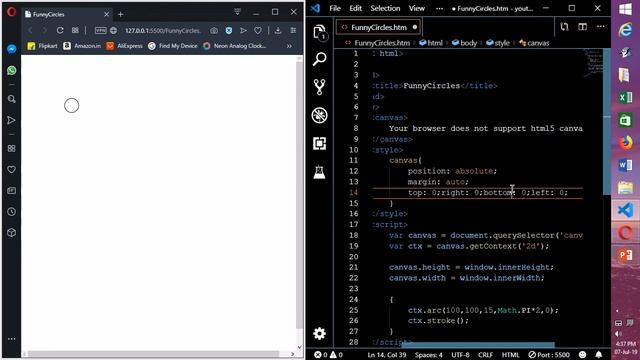Screen dimensions: 640x360
Task: Toggle the Opera VPN badge
Action: coord(100,30)
